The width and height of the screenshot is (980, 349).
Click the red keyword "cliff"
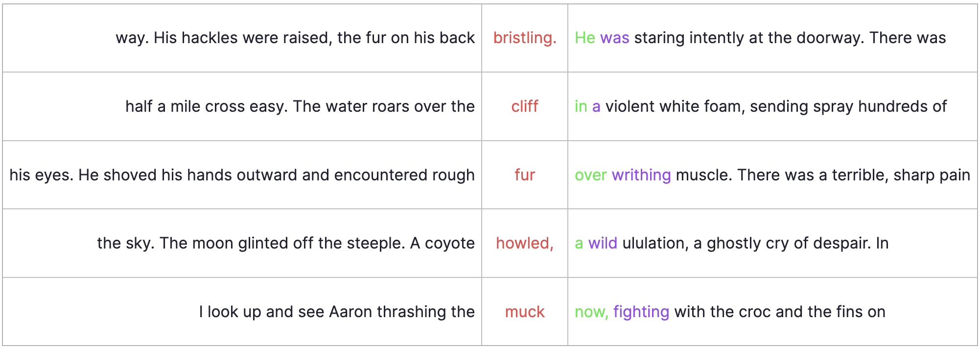[524, 106]
